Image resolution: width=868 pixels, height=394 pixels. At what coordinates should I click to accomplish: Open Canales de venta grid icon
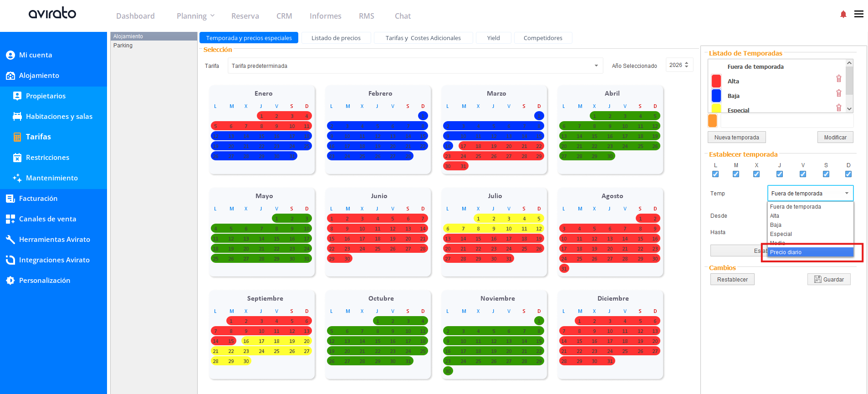pos(10,219)
